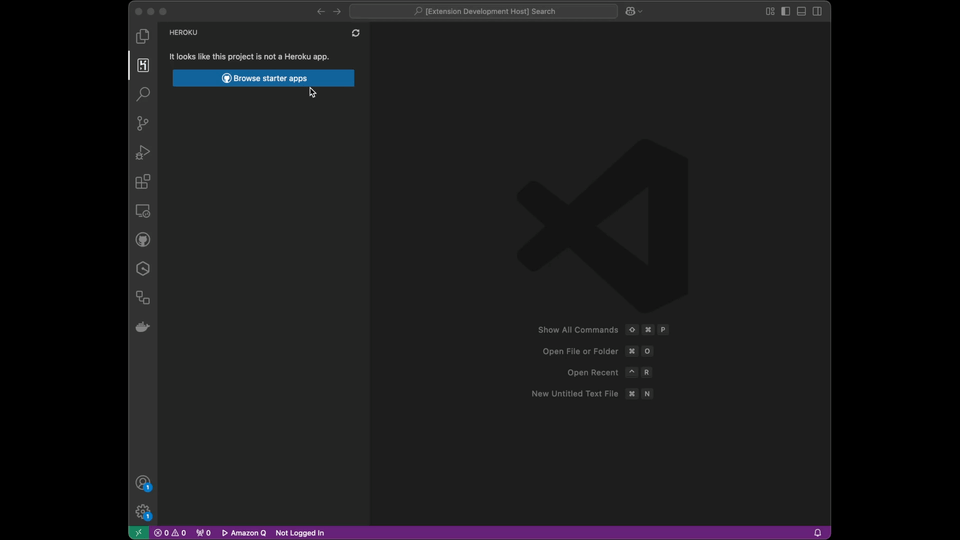This screenshot has height=540, width=960.
Task: Open the Manage settings gear
Action: (x=143, y=512)
